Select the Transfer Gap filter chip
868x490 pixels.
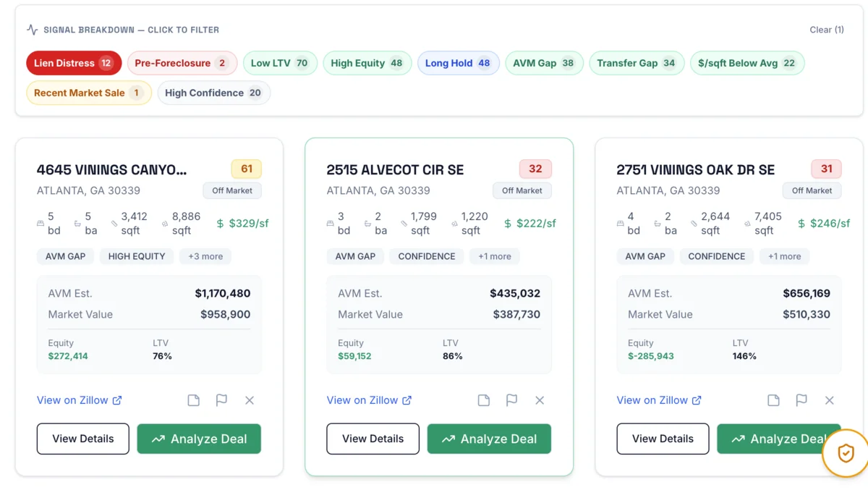pos(637,63)
